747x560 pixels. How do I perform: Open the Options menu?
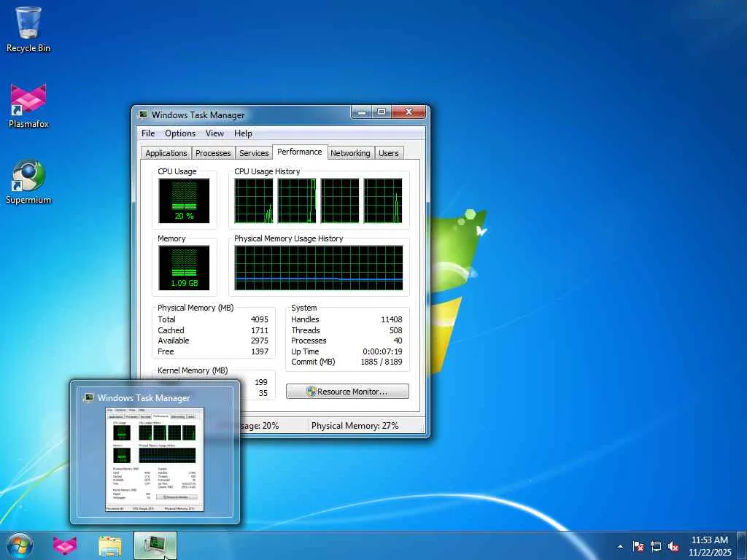180,133
